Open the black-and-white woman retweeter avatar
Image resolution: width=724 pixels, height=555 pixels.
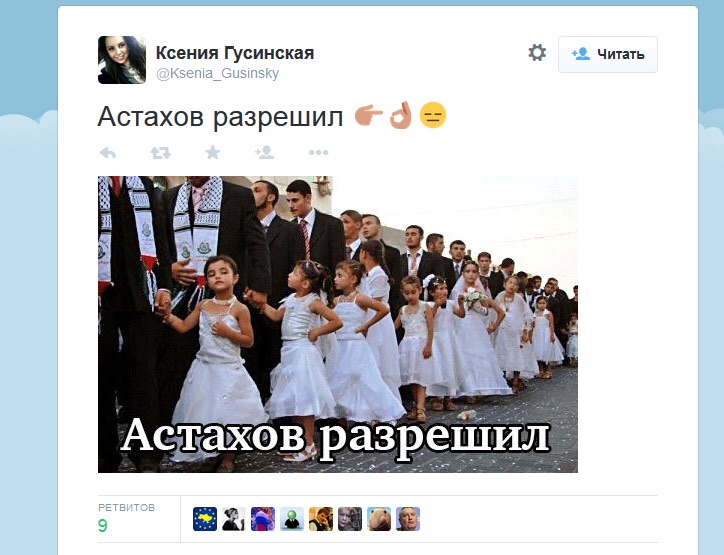(x=234, y=519)
